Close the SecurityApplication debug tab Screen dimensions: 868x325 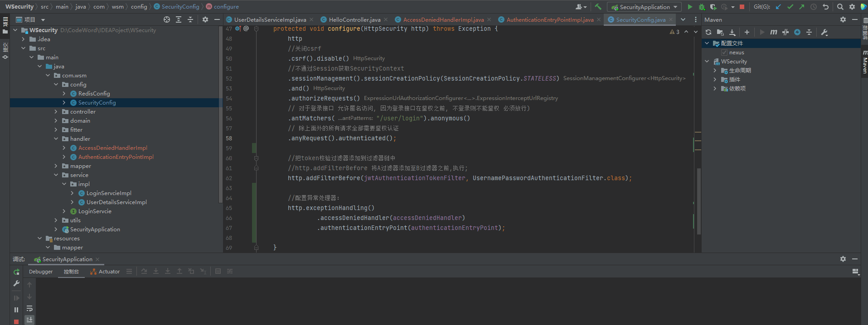(97, 259)
